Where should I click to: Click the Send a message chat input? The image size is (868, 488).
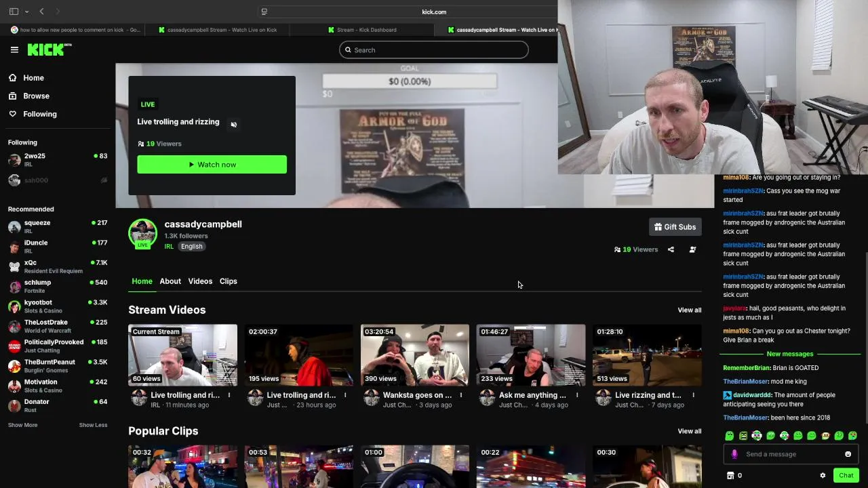[790, 454]
